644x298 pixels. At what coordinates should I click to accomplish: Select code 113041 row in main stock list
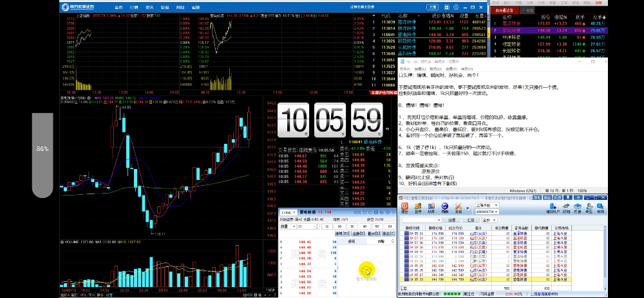428,35
